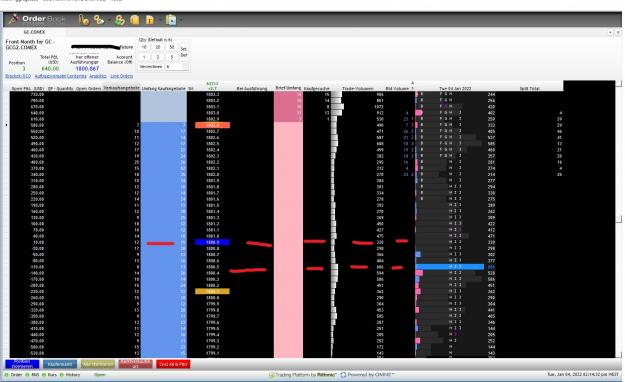Set quantity to 50
The image size is (625, 382).
coord(171,47)
